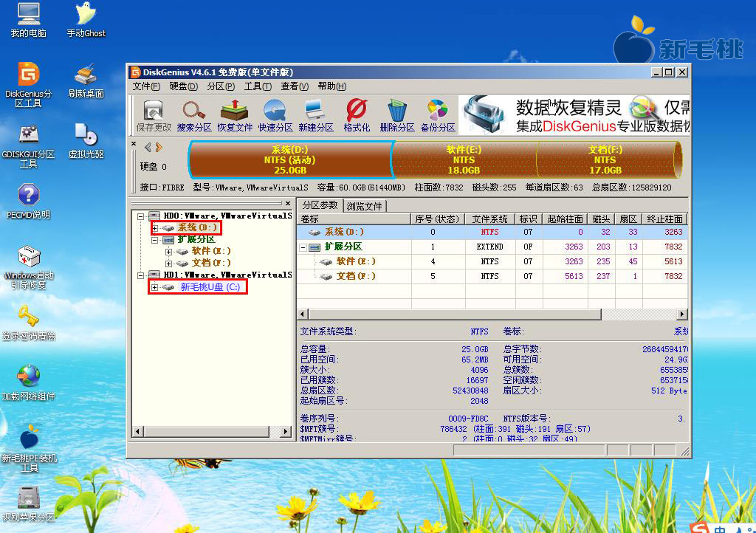Screen dimensions: 756x533
Task: Expand the 文档(F:) tree node
Action: tap(168, 263)
